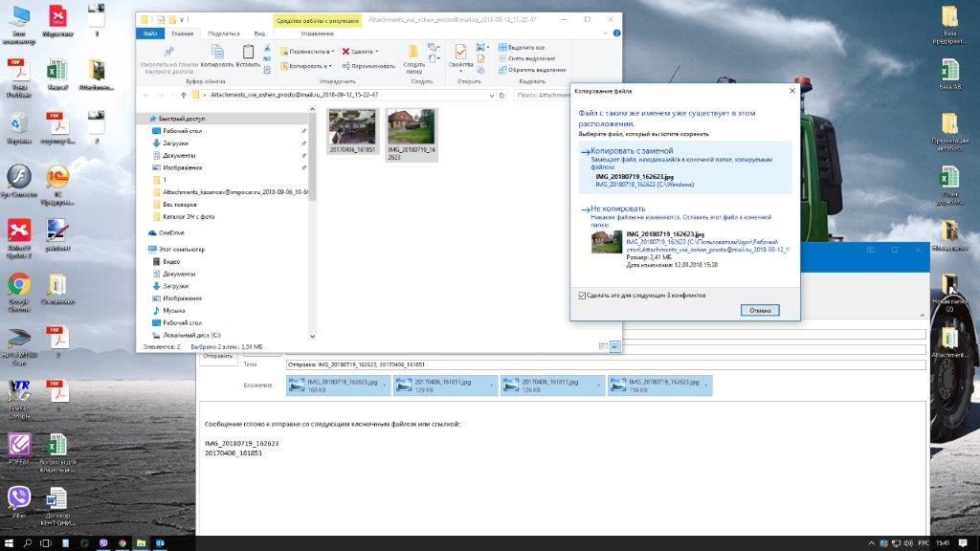The image size is (980, 551).
Task: Click Select all (Выделить все) in ribbon
Action: (522, 48)
